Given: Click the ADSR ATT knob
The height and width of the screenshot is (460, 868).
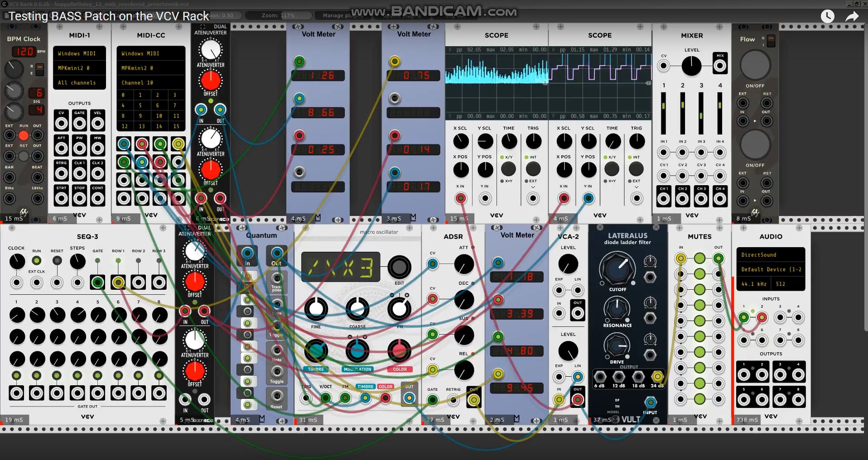Looking at the screenshot, I should (x=464, y=264).
